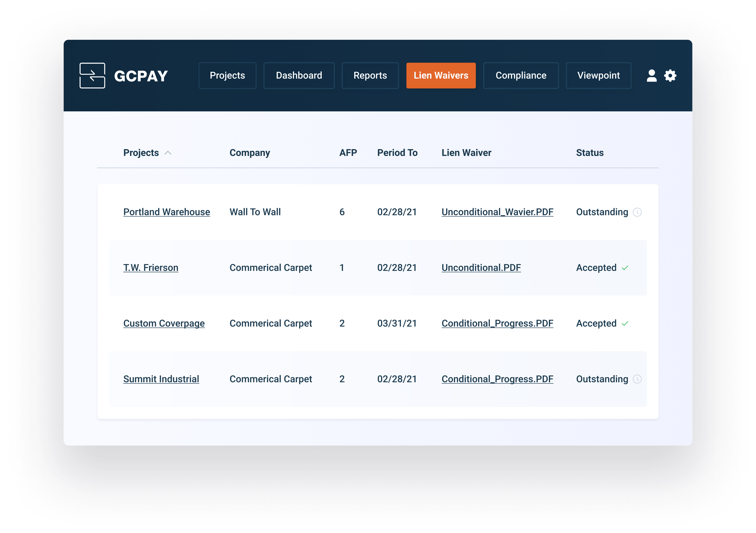Open the user profile icon
Screen dimensions: 756x533
(x=651, y=75)
